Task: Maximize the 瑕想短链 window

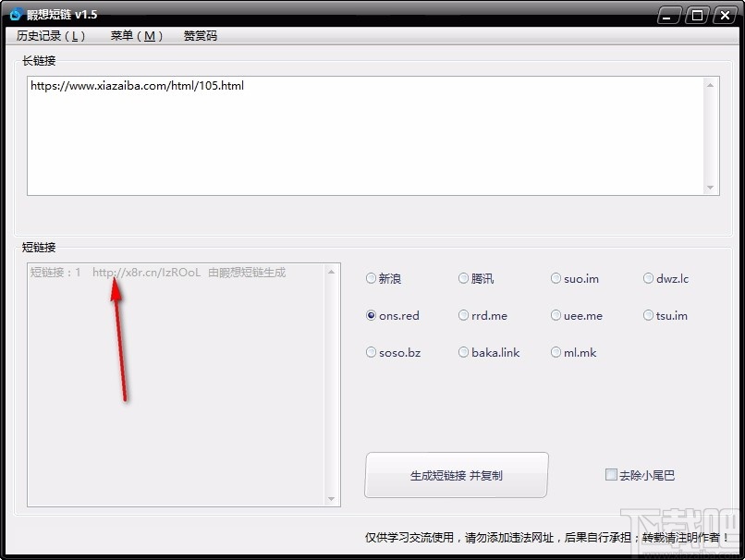Action: (697, 15)
